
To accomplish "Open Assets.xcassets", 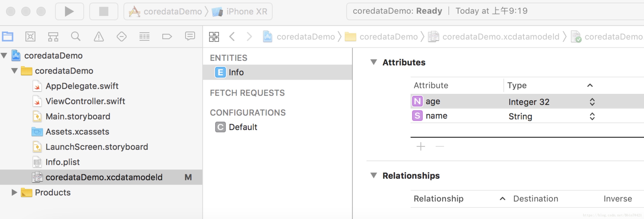I will [71, 132].
